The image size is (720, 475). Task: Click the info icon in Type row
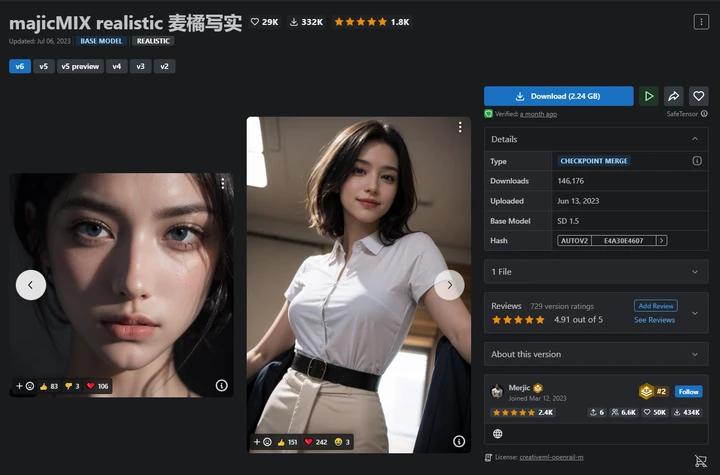pyautogui.click(x=697, y=161)
